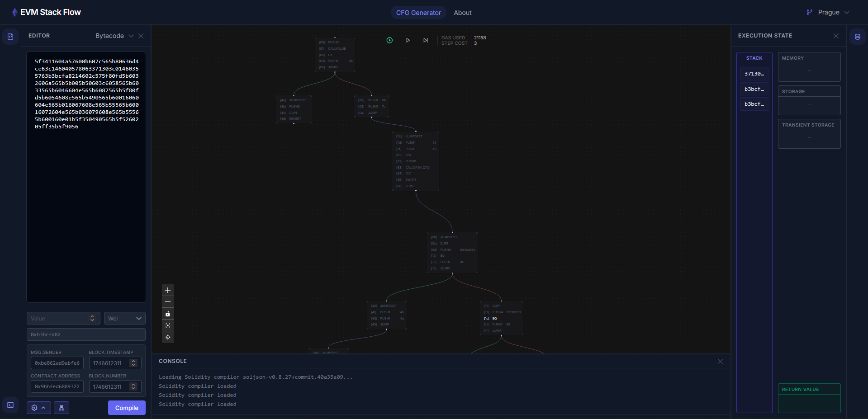The height and width of the screenshot is (419, 868).
Task: Click inside the bytecode editor text area
Action: click(x=86, y=177)
